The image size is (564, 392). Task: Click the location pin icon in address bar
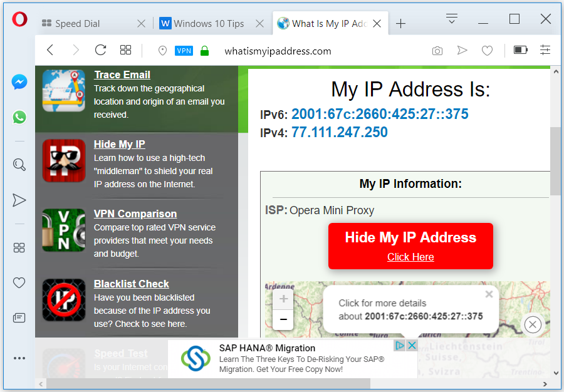coord(162,51)
